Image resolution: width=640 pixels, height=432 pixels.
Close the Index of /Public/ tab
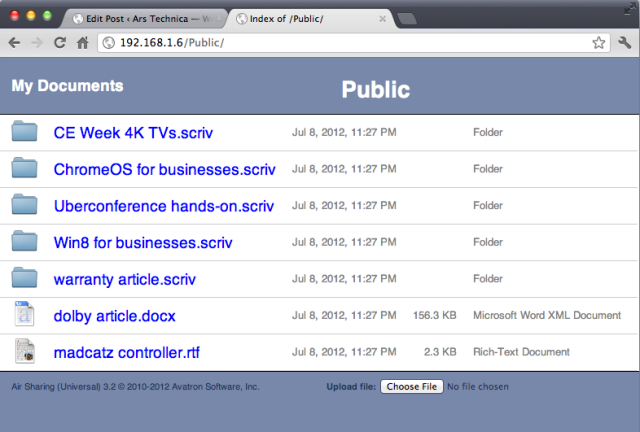(382, 19)
